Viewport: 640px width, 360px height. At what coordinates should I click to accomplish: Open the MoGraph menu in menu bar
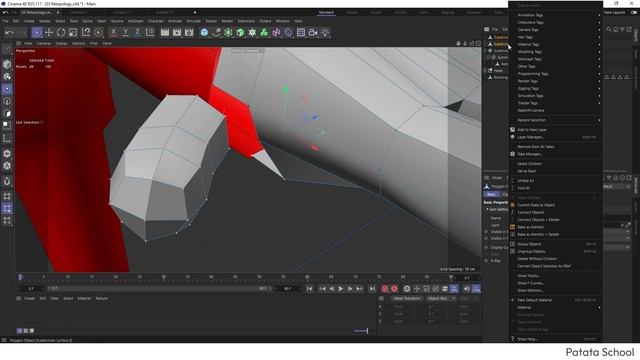(136, 21)
